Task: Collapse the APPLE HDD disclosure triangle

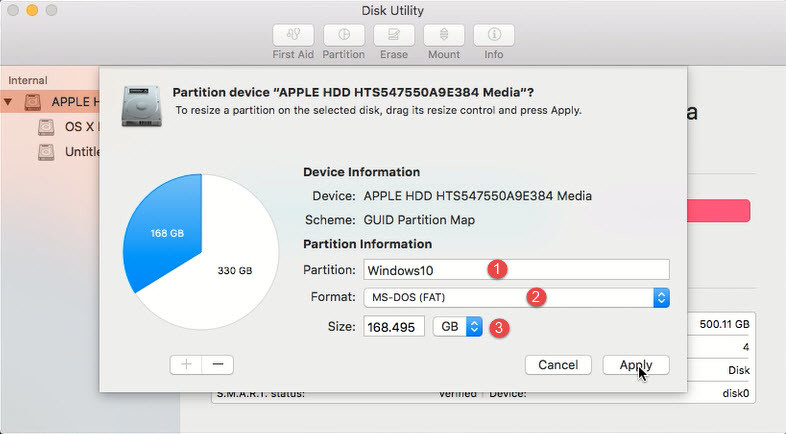Action: pyautogui.click(x=8, y=102)
